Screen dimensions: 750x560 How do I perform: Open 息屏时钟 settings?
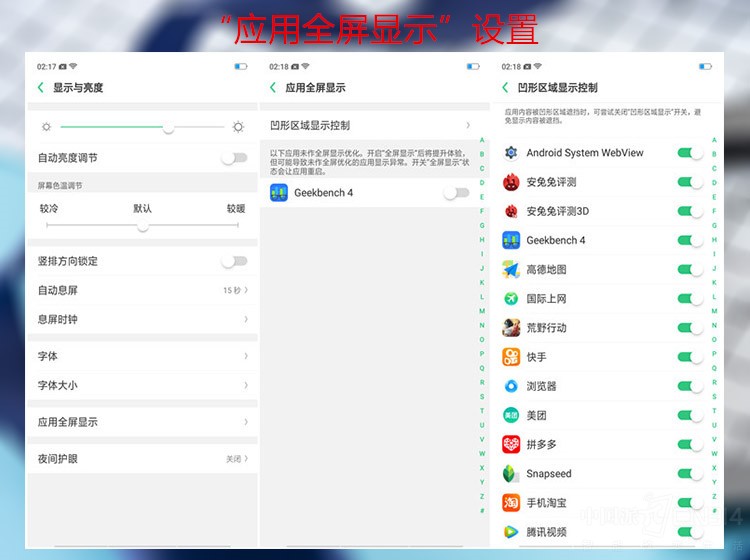point(141,319)
